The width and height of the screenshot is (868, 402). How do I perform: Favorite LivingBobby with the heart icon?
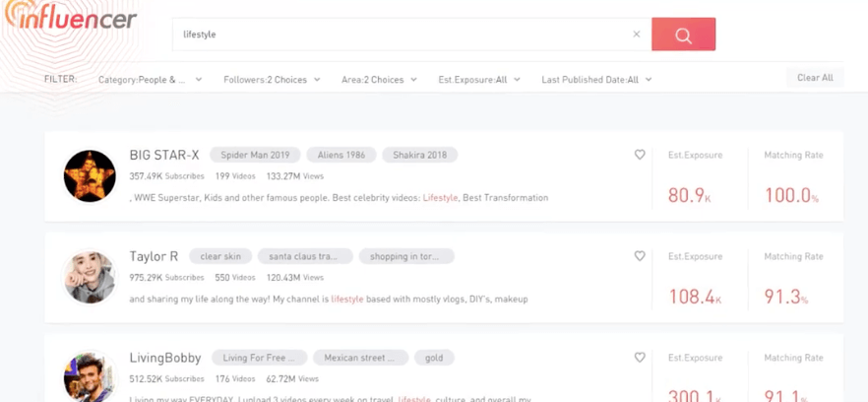coord(640,358)
